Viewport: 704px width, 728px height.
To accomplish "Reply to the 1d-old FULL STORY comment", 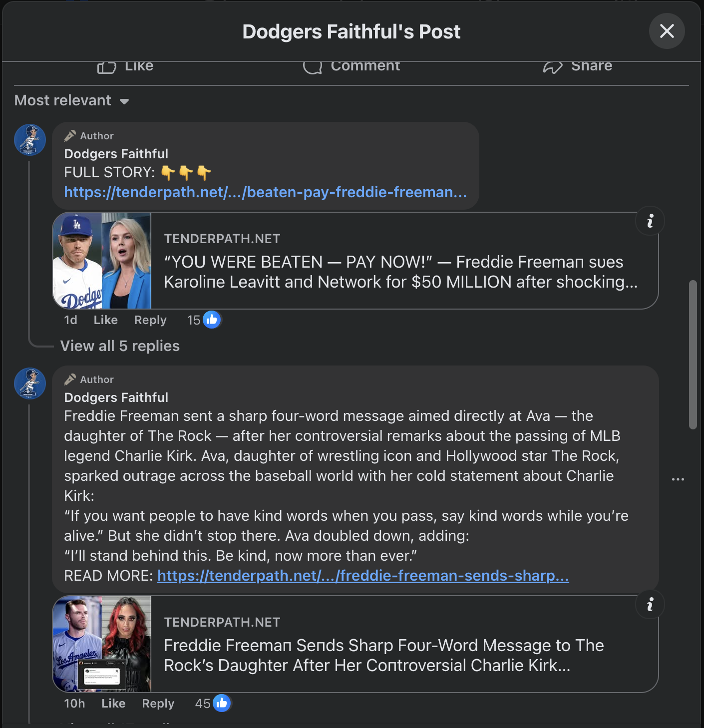I will point(150,320).
